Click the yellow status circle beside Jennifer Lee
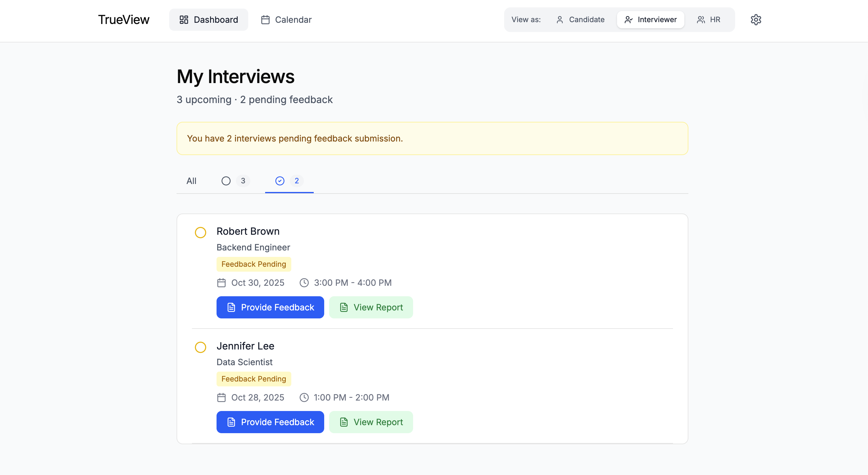The height and width of the screenshot is (475, 868). (x=201, y=347)
